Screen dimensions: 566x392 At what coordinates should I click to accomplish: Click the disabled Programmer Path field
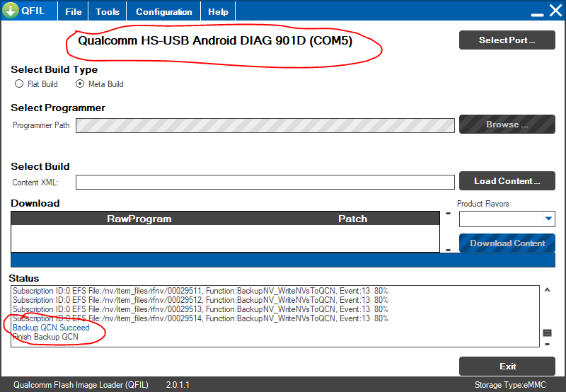tap(265, 126)
